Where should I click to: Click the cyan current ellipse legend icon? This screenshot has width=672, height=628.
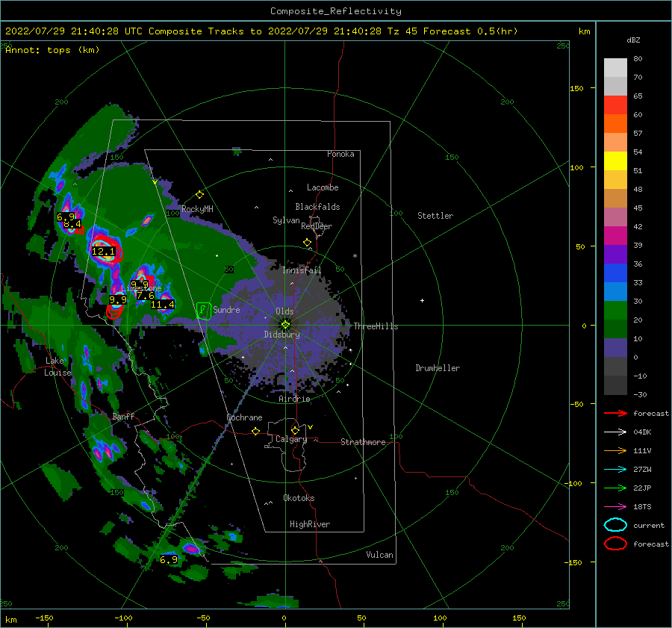coord(615,525)
